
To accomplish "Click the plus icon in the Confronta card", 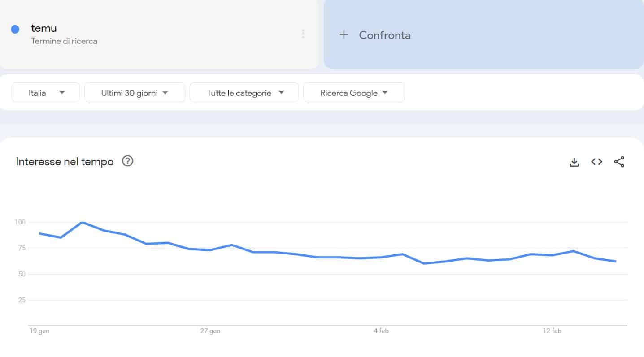I will coord(344,35).
